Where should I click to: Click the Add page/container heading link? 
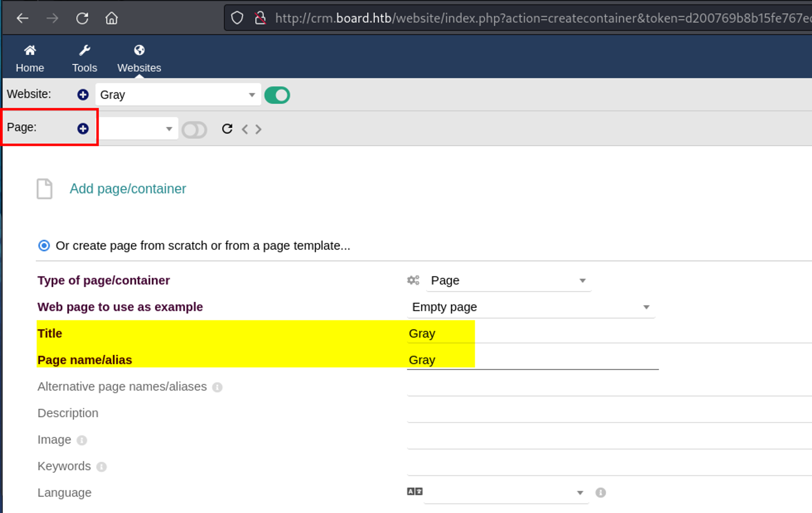[x=127, y=189]
